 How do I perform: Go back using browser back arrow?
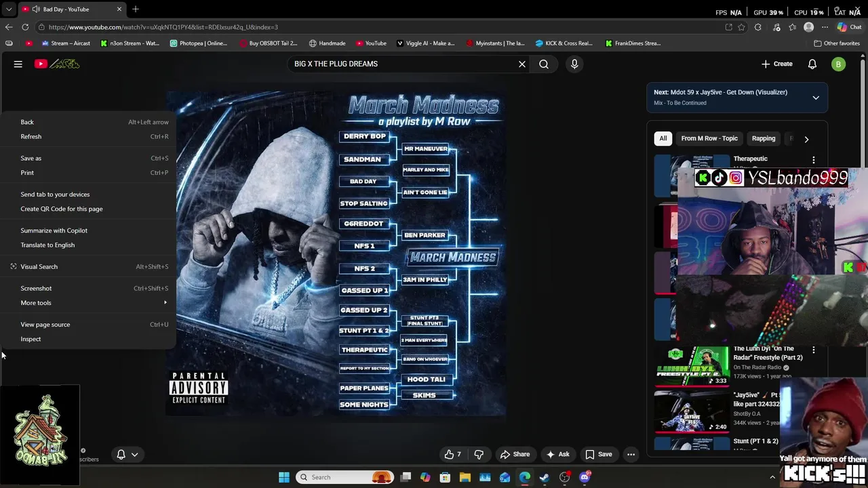click(9, 27)
